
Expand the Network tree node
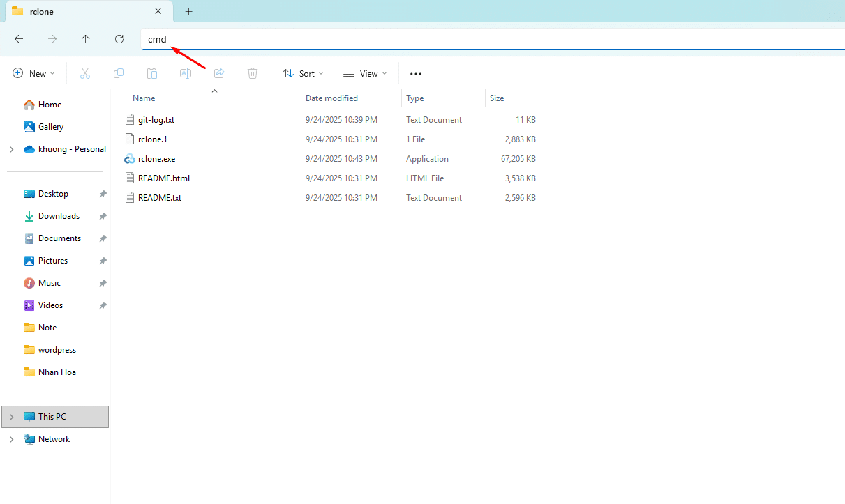click(x=11, y=439)
